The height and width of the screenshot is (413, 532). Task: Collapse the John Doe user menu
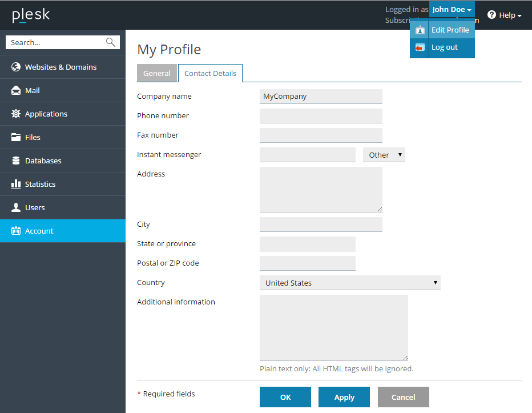click(x=452, y=10)
